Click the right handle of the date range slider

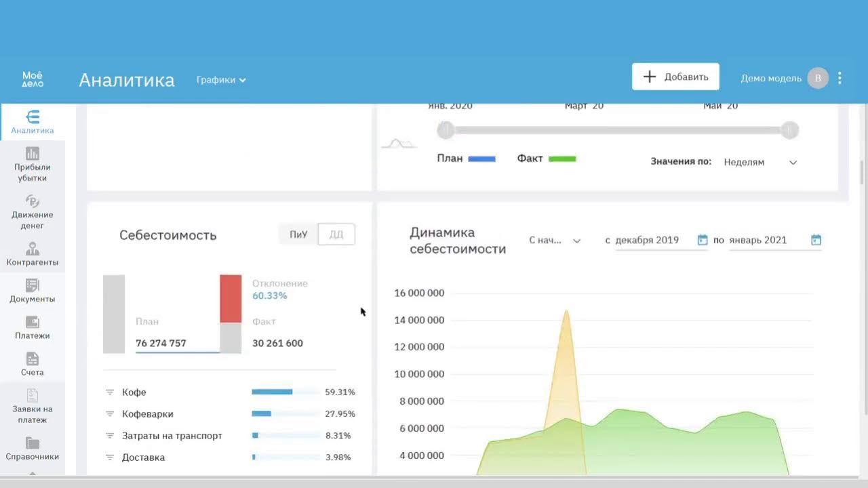[x=789, y=130]
